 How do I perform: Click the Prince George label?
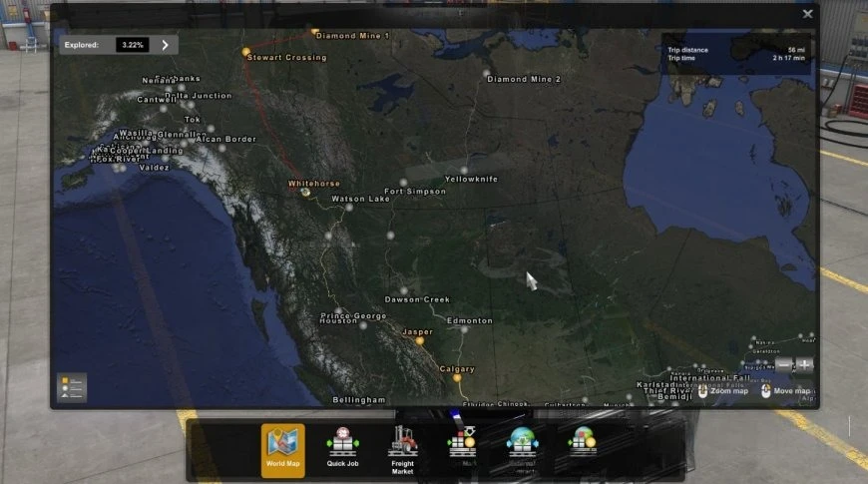[353, 315]
